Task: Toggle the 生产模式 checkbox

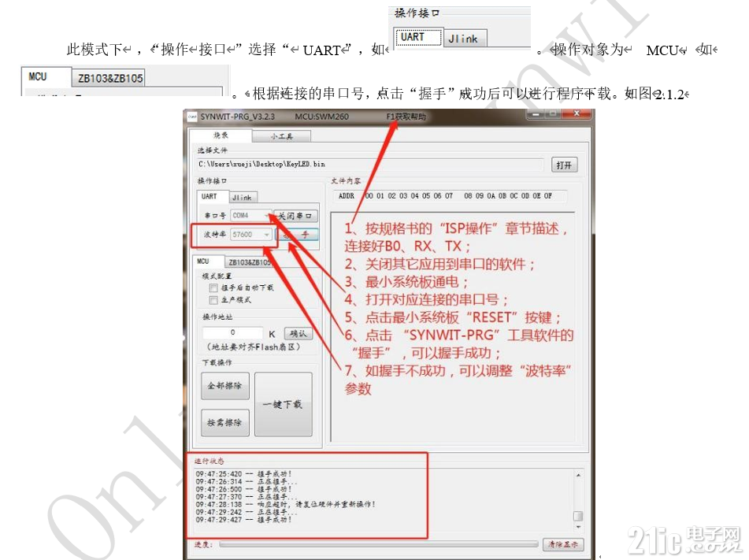Action: pyautogui.click(x=213, y=300)
